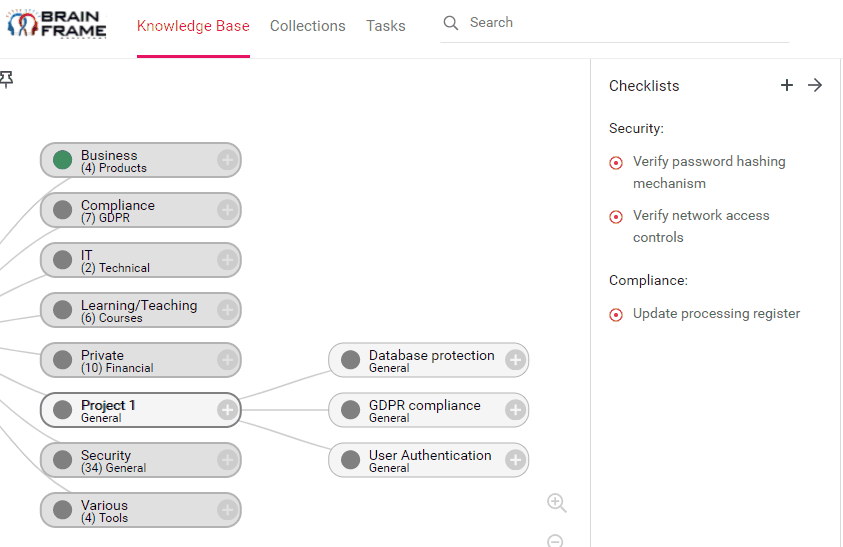Zoom out of the mind map
The width and height of the screenshot is (843, 547).
coord(555,540)
